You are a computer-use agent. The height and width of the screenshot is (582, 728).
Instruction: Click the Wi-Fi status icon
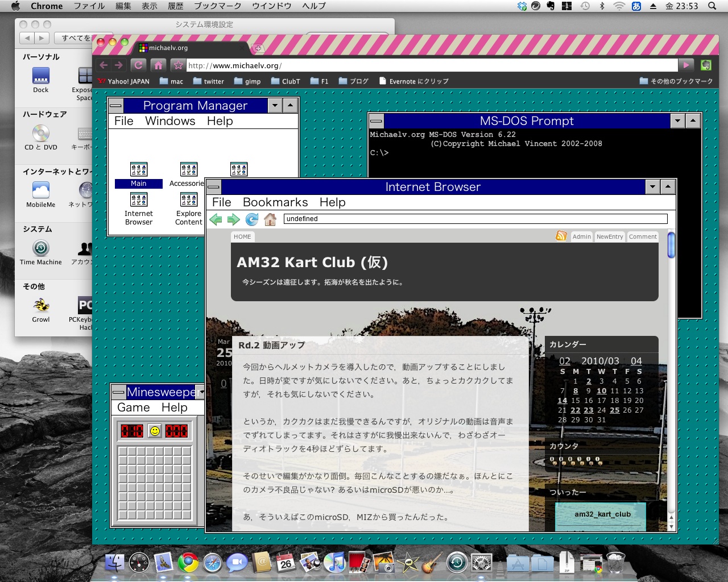pyautogui.click(x=619, y=6)
